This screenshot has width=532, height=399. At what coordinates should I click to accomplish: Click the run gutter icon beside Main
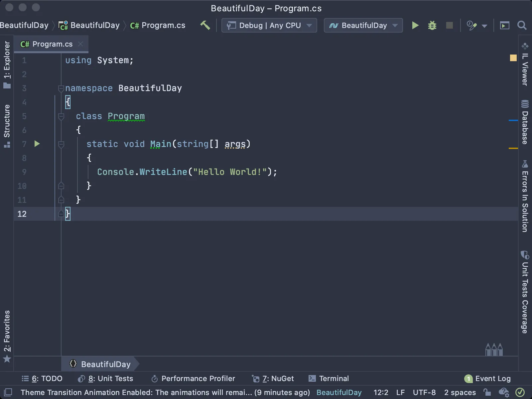click(37, 144)
